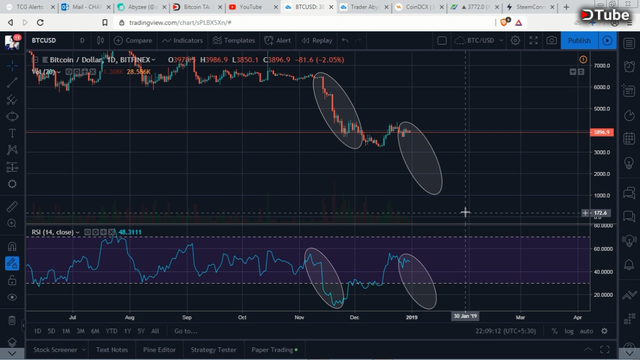Show All data date range

pyautogui.click(x=155, y=331)
